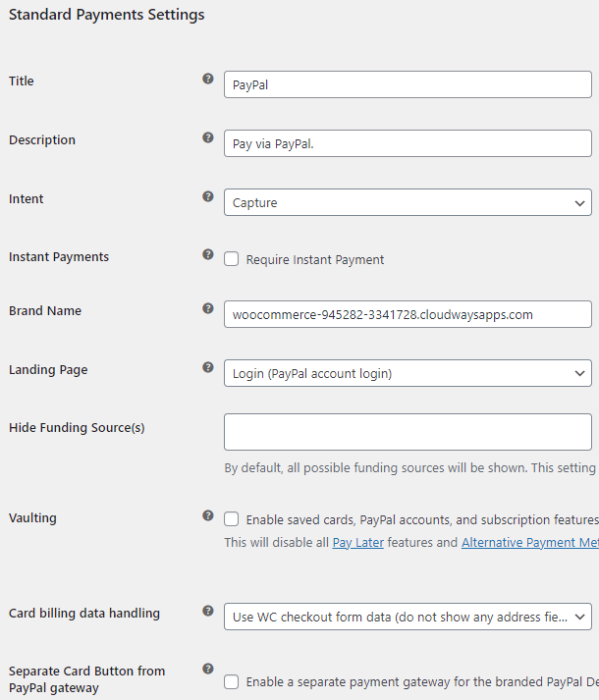
Task: Enable the Require Instant Payment checkbox
Action: click(232, 260)
